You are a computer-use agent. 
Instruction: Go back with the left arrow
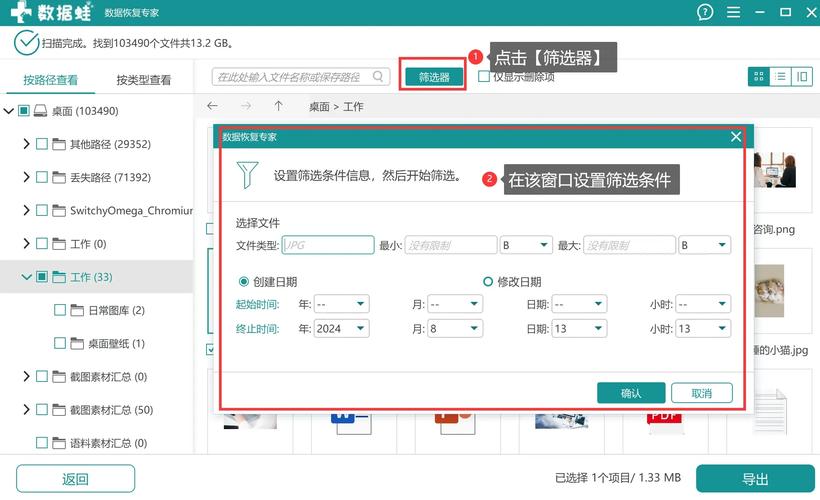[212, 106]
